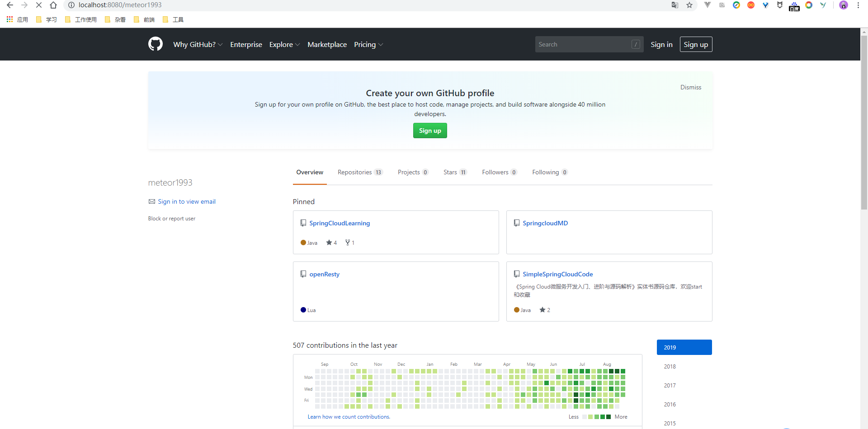
Task: Open the Following tab
Action: pos(550,172)
